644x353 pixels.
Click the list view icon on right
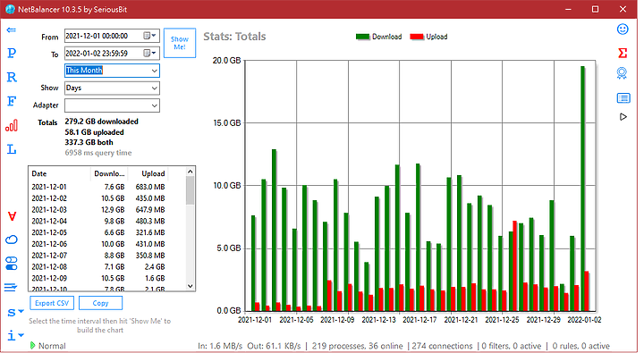pyautogui.click(x=623, y=97)
